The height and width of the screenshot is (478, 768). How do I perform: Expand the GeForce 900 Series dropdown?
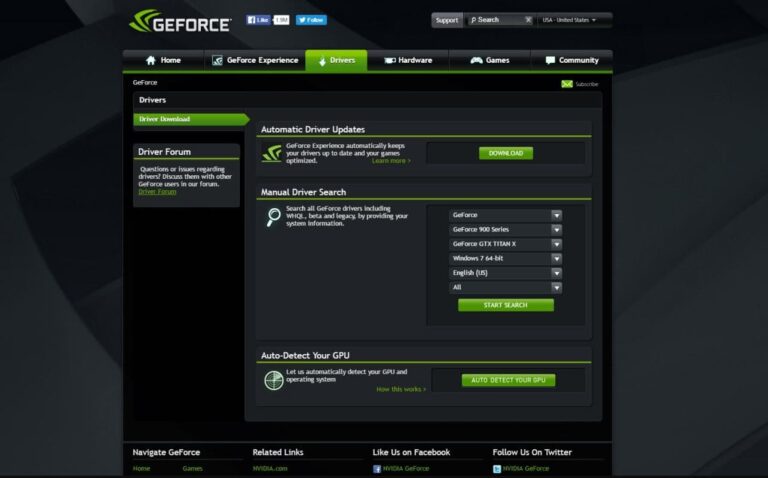[x=506, y=229]
